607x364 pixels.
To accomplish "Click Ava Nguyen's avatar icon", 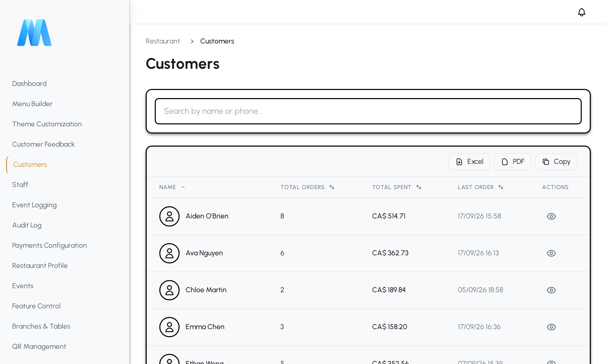I will [169, 253].
